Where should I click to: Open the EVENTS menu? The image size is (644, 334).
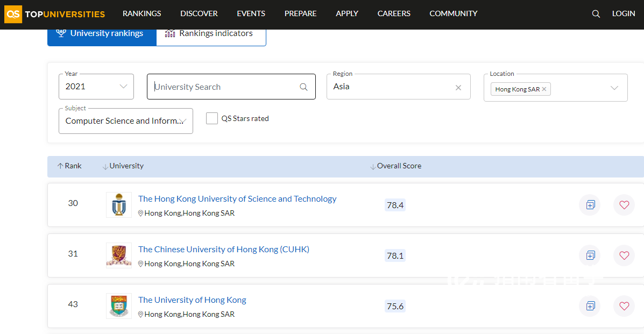[x=251, y=14]
